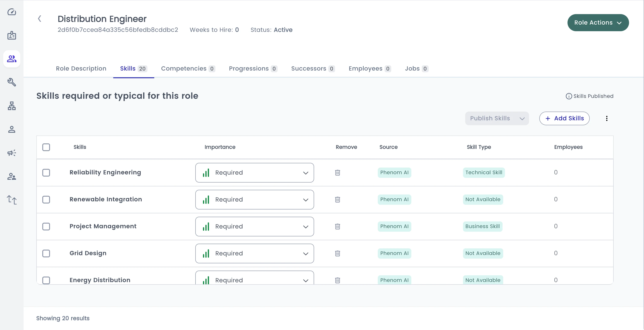
Task: Open importance dropdown for Energy Distribution
Action: pos(254,278)
